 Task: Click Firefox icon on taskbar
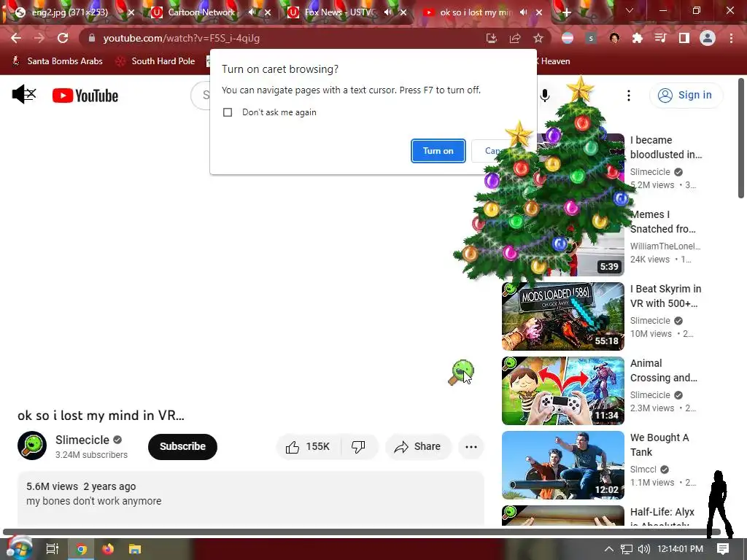[x=108, y=549]
